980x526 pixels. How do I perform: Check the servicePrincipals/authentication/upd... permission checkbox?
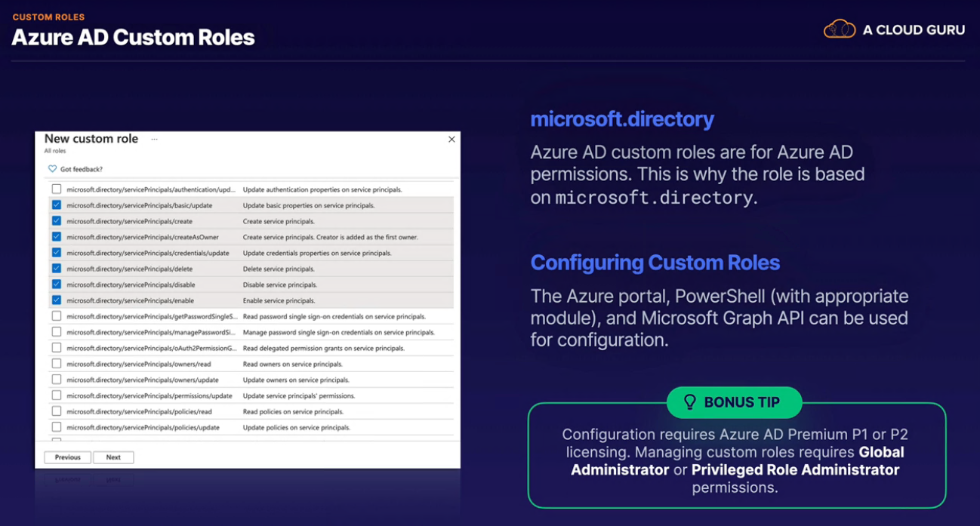pos(57,189)
